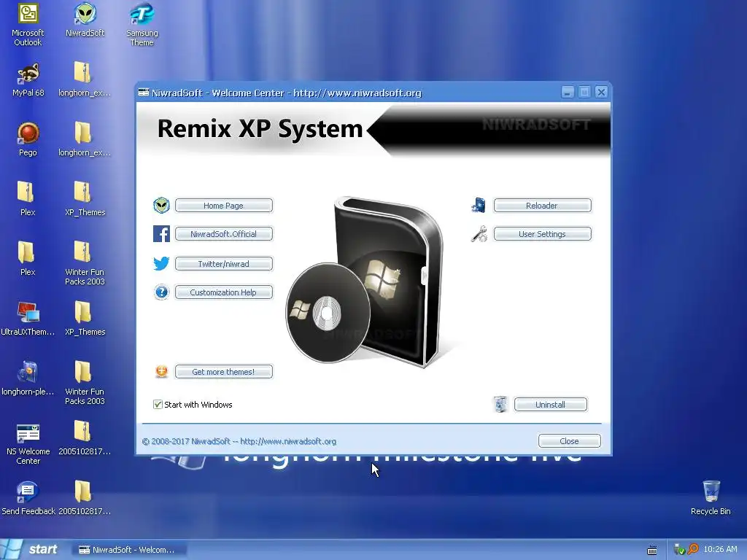This screenshot has width=747, height=560.
Task: Click the Facebook logo icon
Action: [161, 234]
